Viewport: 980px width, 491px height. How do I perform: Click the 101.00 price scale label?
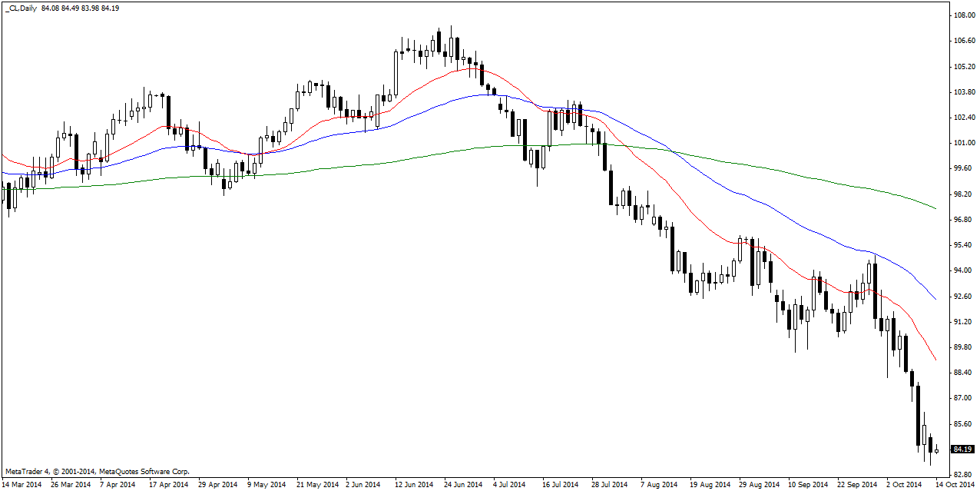(x=963, y=143)
